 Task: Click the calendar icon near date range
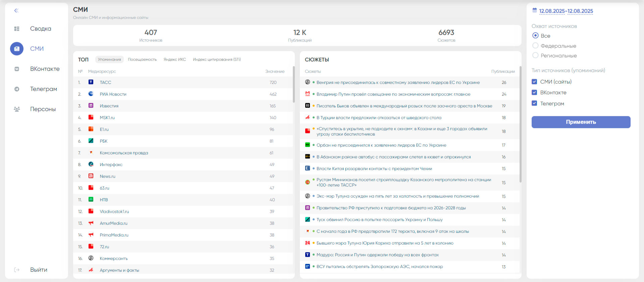coord(535,11)
